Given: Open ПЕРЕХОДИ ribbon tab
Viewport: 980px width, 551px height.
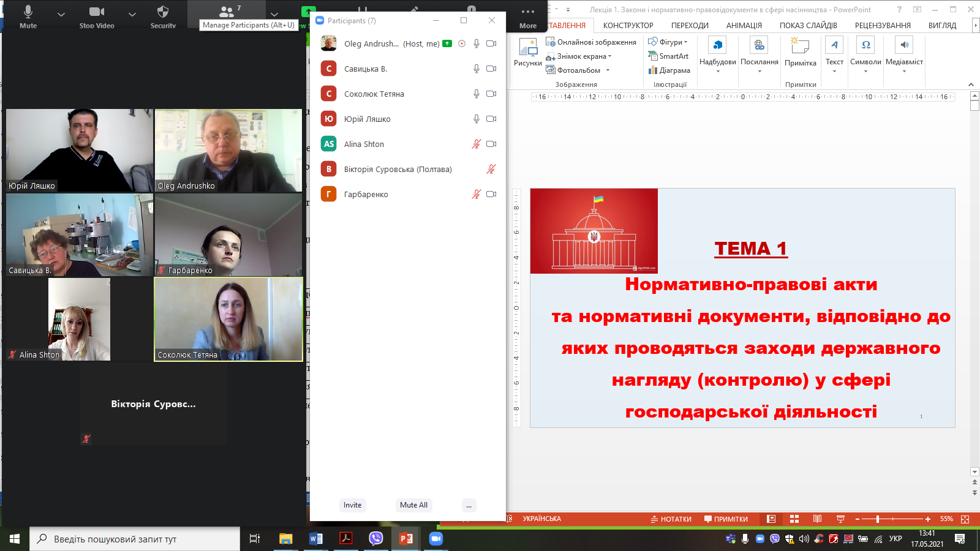Looking at the screenshot, I should click(x=690, y=26).
